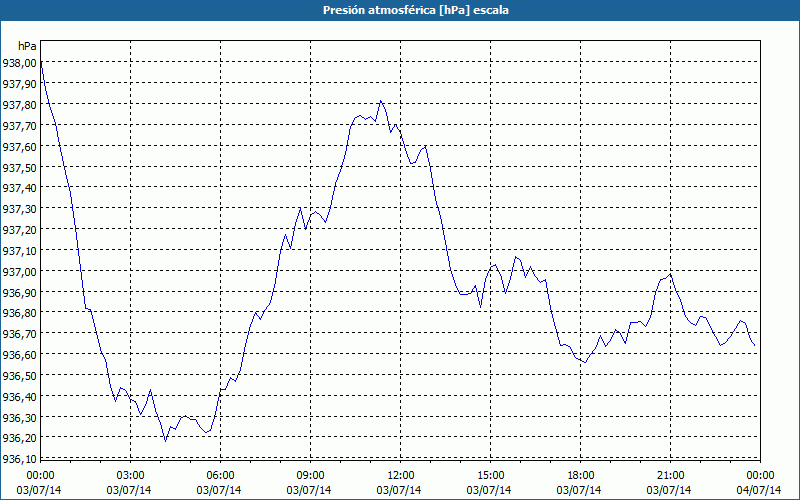This screenshot has width=800, height=500.
Task: Click the 937,10 y-axis value
Action: 19,251
